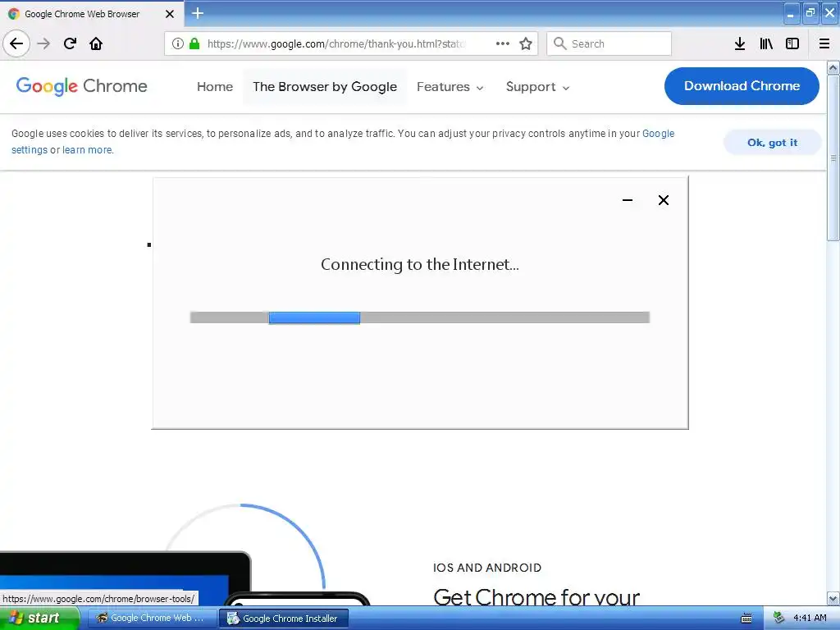Click the Download Chrome button
The height and width of the screenshot is (630, 840).
click(742, 85)
